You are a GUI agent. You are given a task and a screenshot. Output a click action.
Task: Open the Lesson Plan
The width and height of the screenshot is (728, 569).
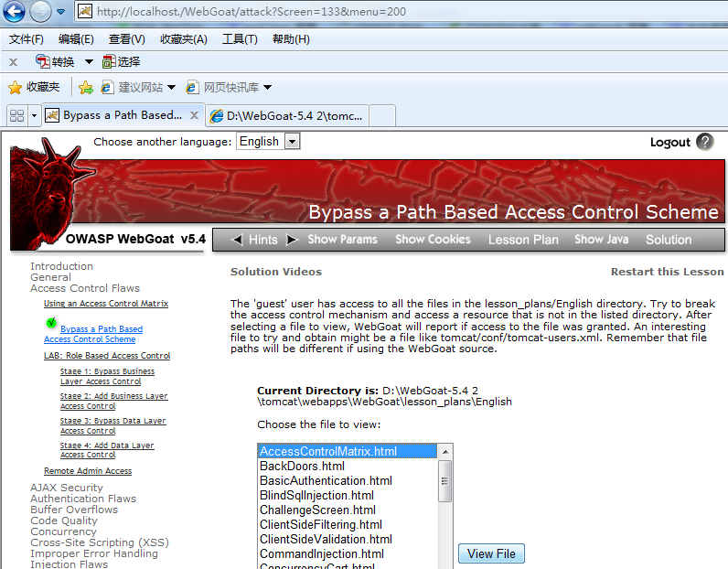point(523,240)
